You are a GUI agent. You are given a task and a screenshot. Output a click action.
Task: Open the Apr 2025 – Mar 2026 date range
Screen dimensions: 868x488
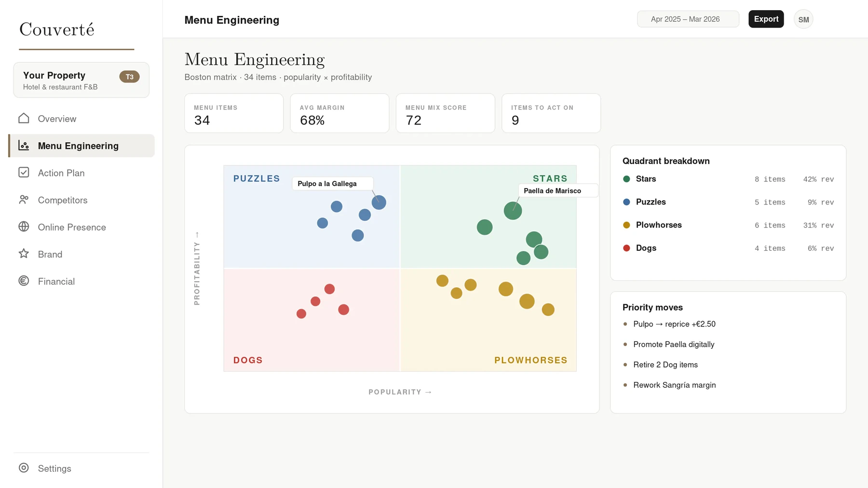688,19
